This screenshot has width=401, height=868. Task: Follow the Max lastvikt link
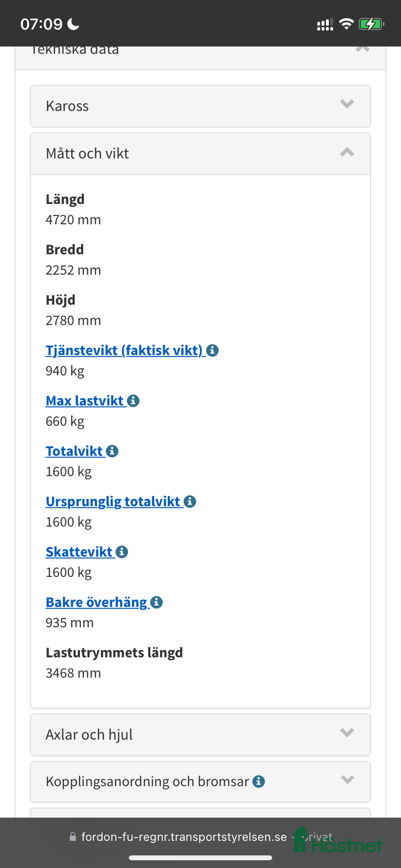click(x=85, y=401)
